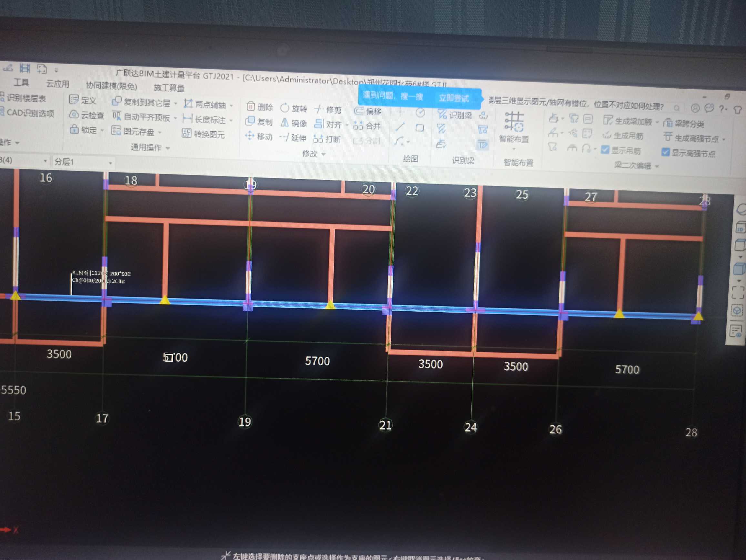Click the 生成梁加腋 button
Screen dimensions: 746x560
point(628,120)
